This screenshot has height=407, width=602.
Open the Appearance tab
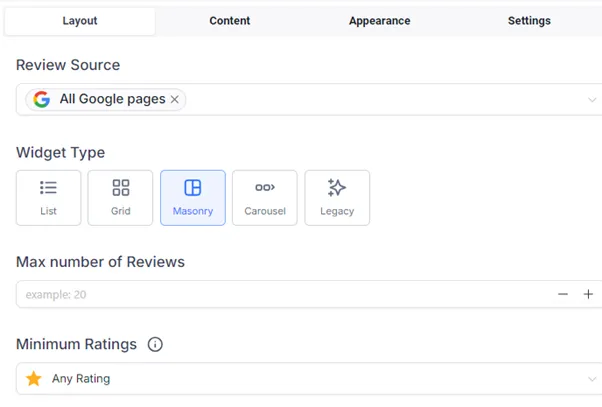tap(379, 21)
